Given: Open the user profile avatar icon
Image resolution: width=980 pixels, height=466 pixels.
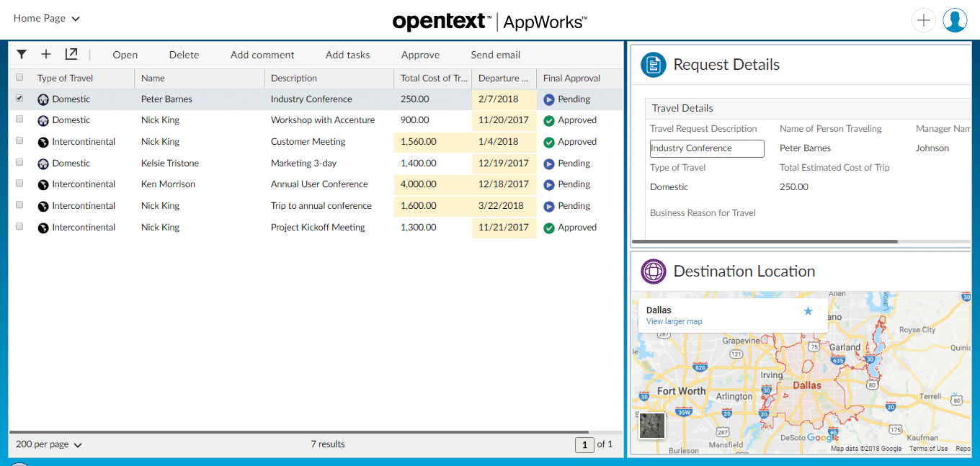Looking at the screenshot, I should [954, 19].
